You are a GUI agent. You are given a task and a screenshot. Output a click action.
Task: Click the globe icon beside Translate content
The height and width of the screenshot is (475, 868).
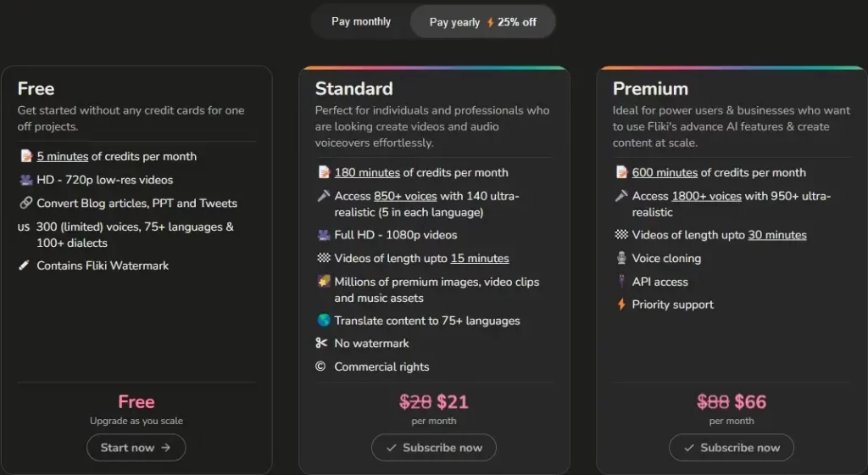click(323, 321)
